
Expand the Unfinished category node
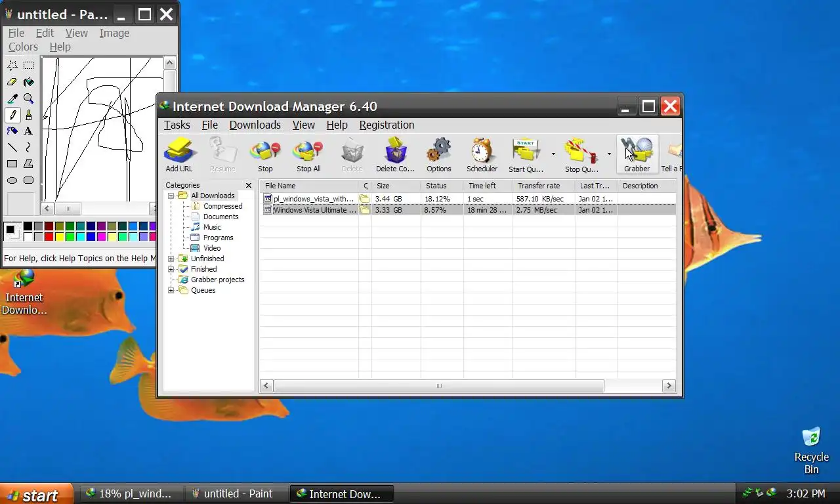[171, 259]
